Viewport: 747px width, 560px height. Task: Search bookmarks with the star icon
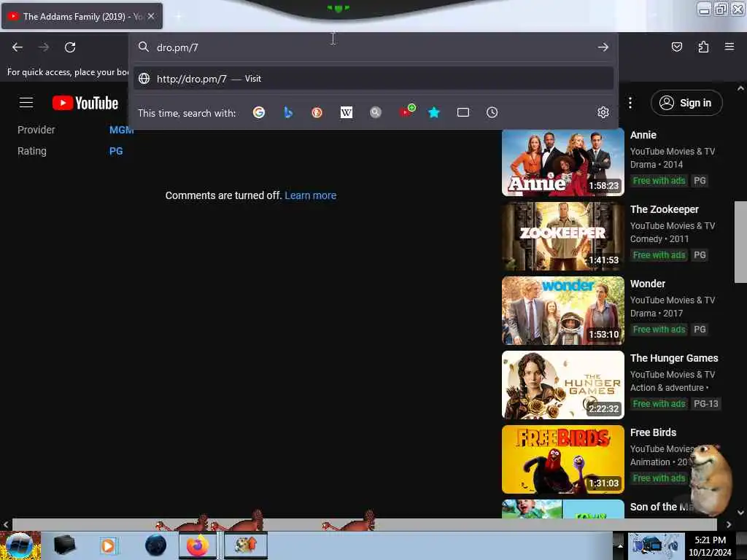pos(433,112)
